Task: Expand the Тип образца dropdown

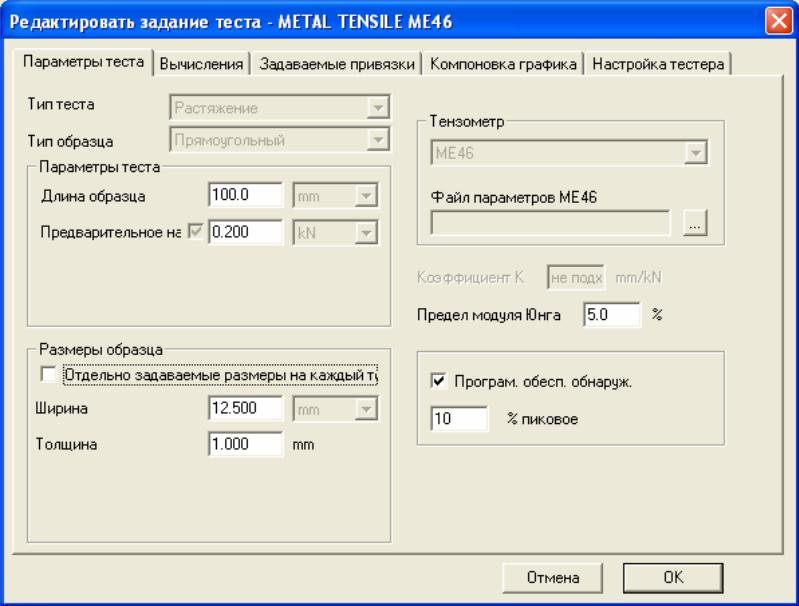Action: [378, 140]
